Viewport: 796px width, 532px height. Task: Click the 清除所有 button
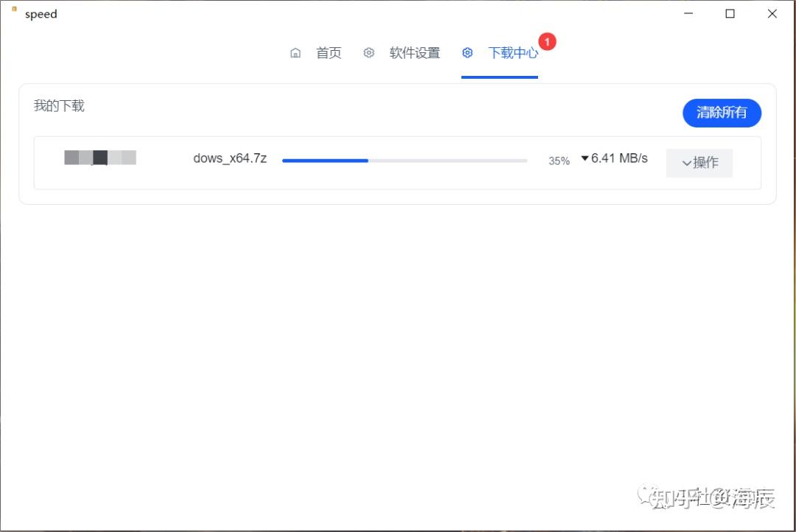pyautogui.click(x=722, y=113)
